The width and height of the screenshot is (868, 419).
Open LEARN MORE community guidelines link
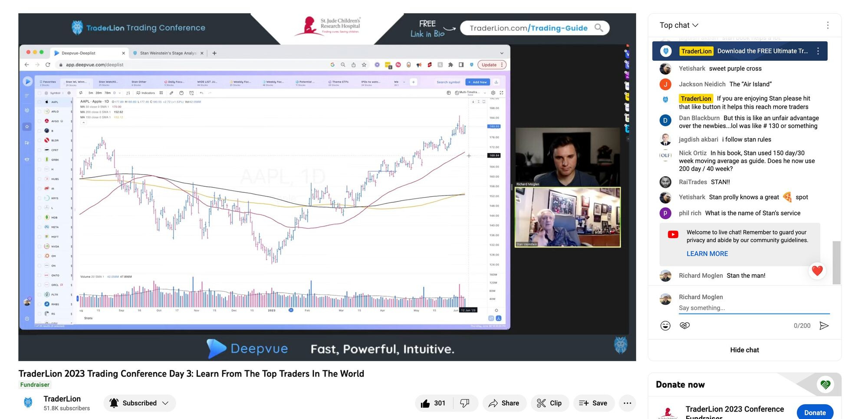[707, 254]
